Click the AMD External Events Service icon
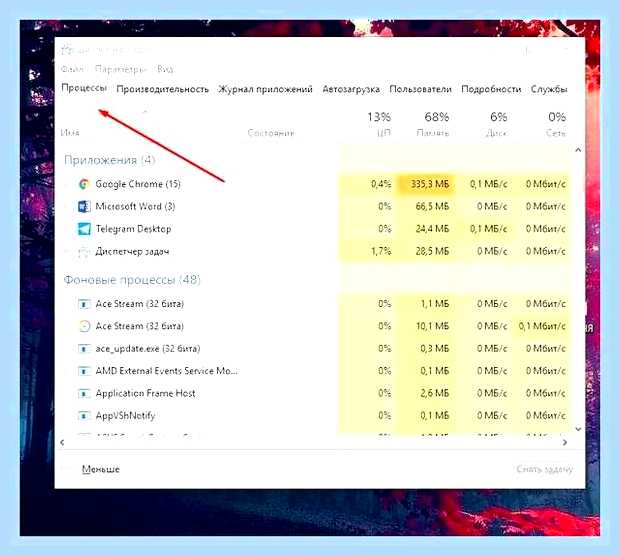The height and width of the screenshot is (556, 620). point(83,371)
